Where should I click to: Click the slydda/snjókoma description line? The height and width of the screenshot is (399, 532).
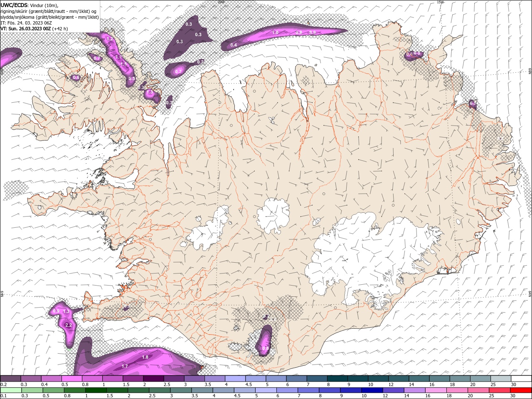point(49,17)
